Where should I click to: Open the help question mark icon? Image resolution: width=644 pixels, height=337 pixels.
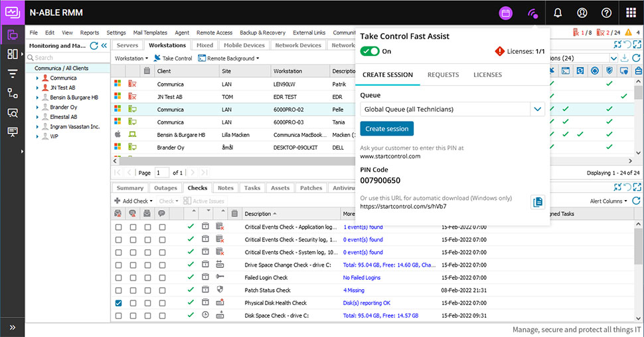pos(606,13)
